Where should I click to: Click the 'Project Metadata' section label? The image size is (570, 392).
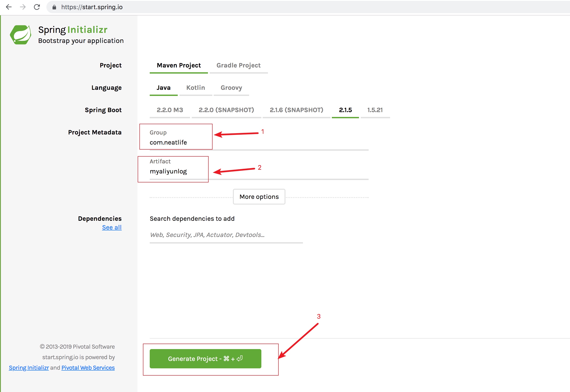point(95,133)
